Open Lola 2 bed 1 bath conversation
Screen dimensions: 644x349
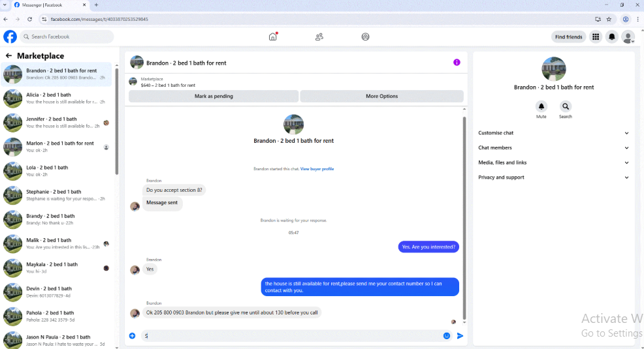click(56, 171)
